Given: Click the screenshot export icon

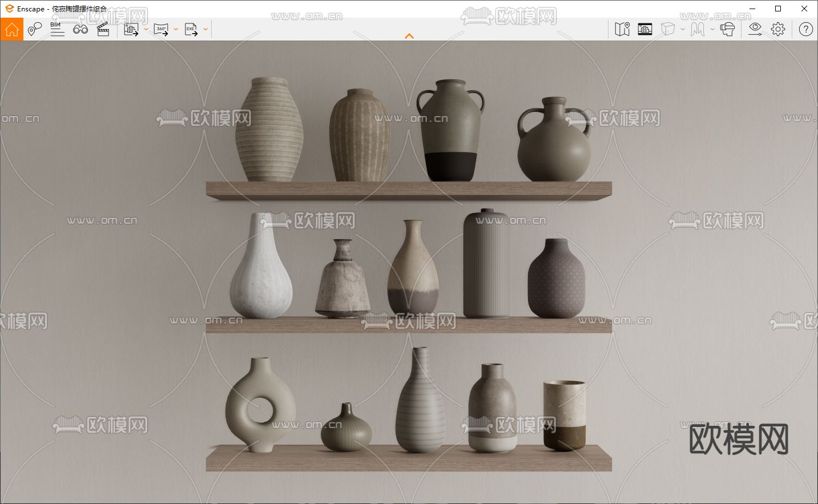Looking at the screenshot, I should coord(131,30).
